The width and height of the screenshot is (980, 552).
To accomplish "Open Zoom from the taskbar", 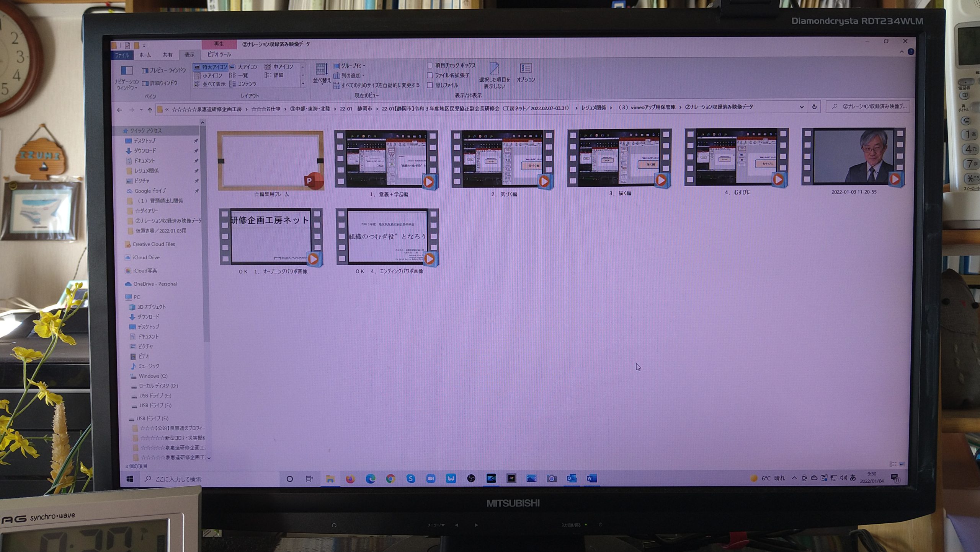I will tap(431, 479).
